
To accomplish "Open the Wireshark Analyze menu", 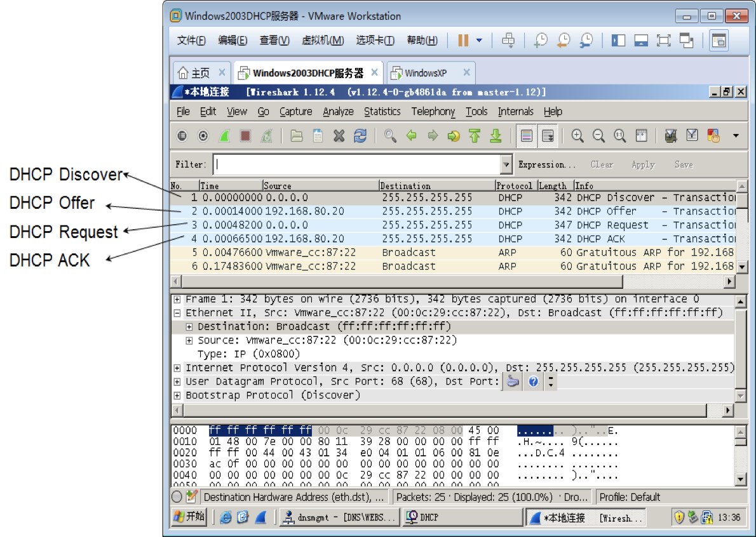I will [338, 112].
